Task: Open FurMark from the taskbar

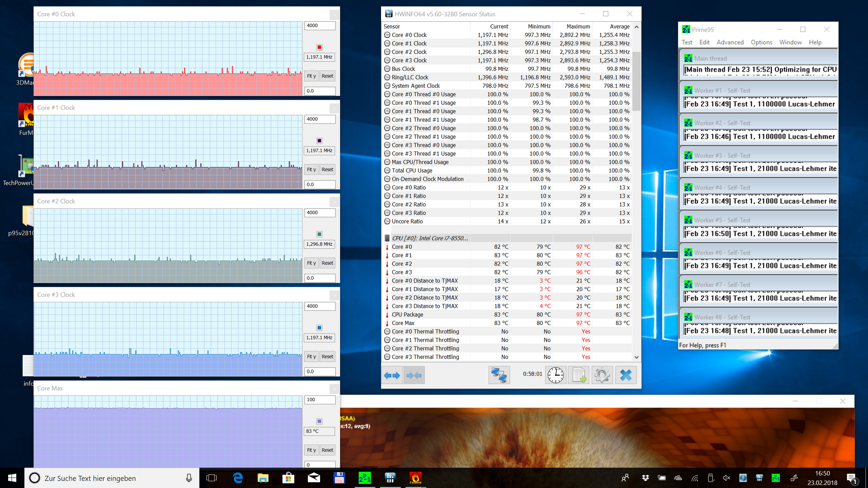Action: (x=415, y=478)
